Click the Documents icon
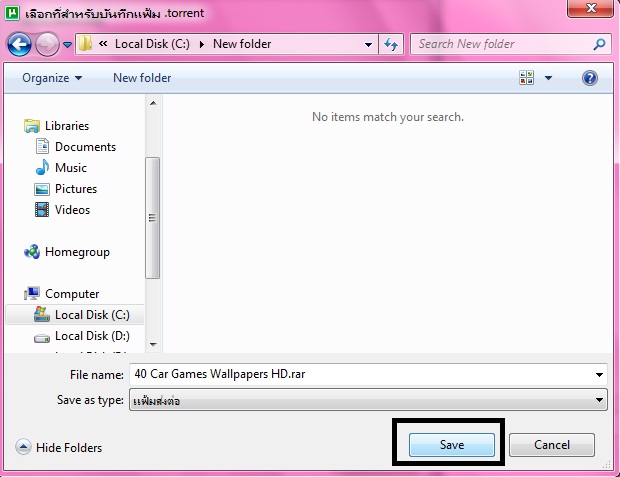620x477 pixels. point(42,146)
